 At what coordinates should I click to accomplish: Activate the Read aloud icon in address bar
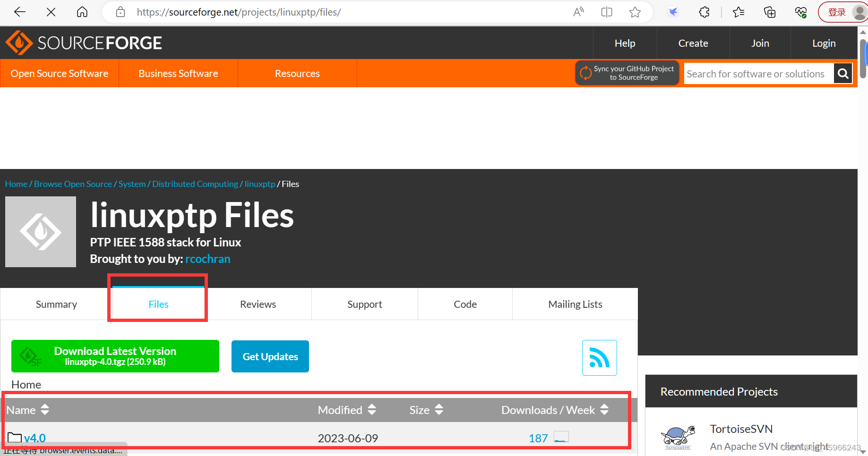click(x=578, y=12)
